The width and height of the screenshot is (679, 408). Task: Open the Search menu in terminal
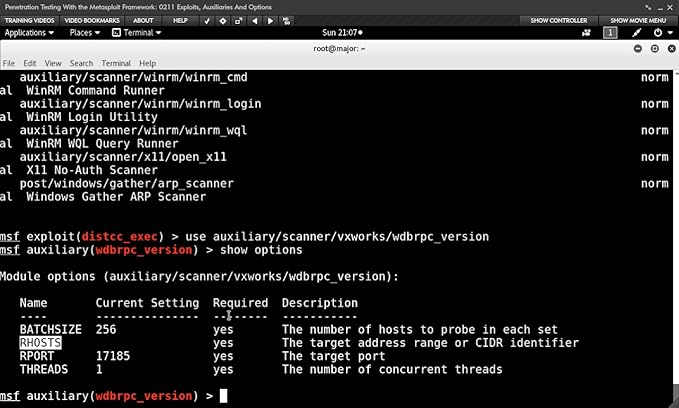point(81,63)
